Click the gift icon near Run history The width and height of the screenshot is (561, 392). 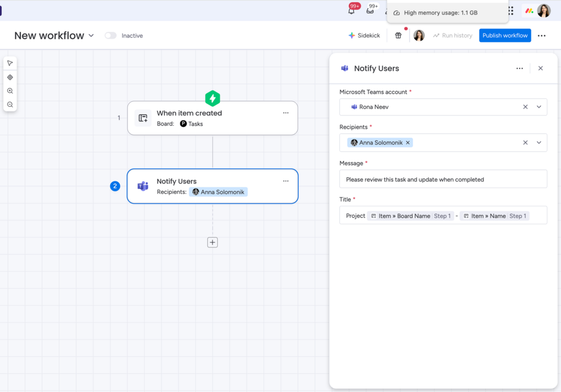point(398,35)
